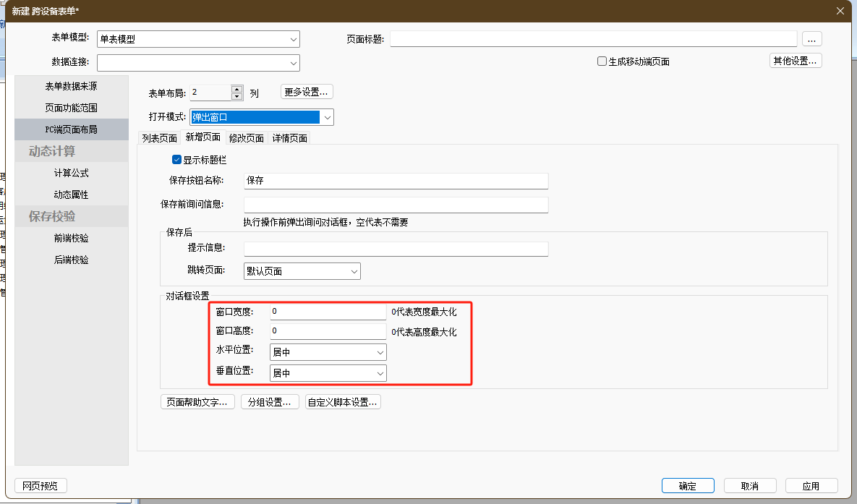Click the ellipsis button beside 页面标题
Image resolution: width=857 pixels, height=504 pixels.
(x=811, y=39)
